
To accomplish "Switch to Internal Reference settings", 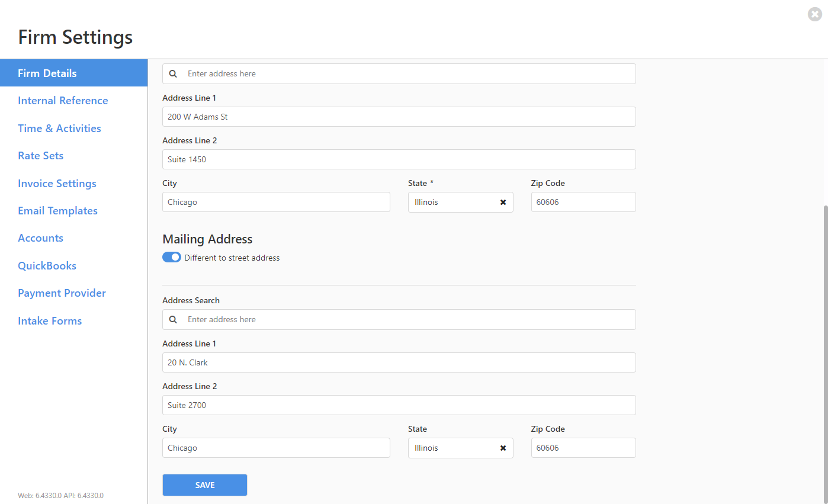I will point(63,100).
